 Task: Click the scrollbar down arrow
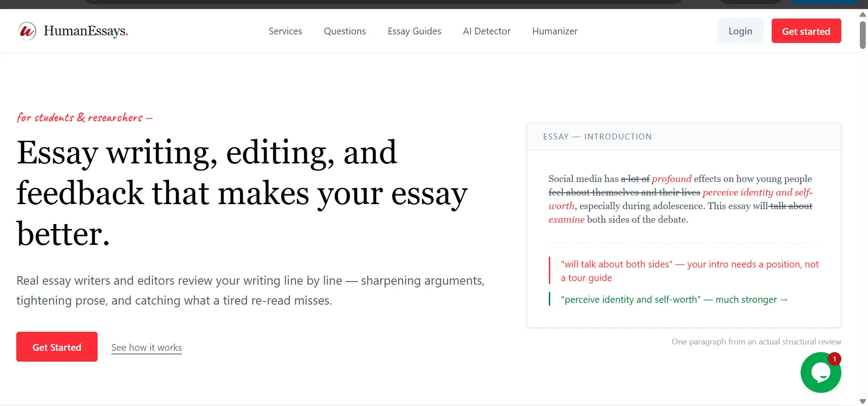863,401
